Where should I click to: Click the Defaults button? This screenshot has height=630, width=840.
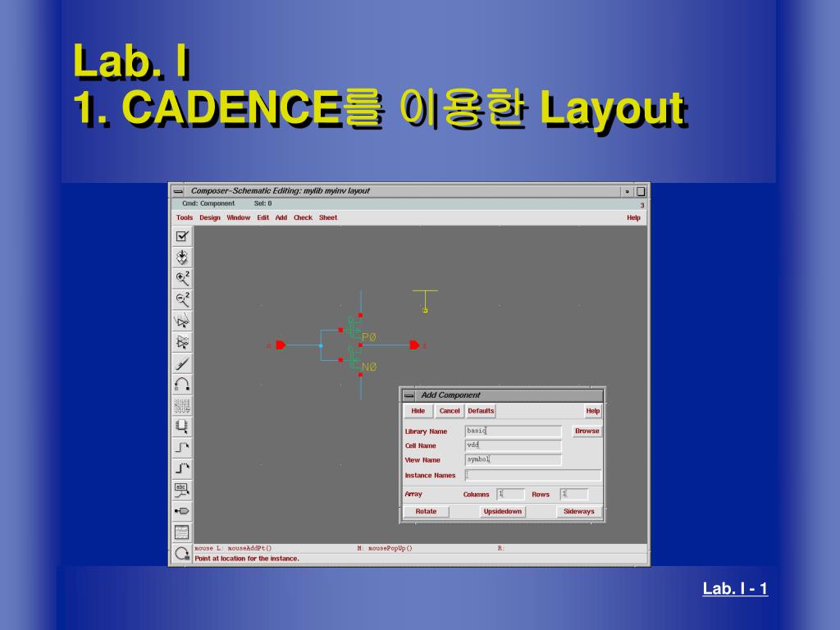[481, 411]
